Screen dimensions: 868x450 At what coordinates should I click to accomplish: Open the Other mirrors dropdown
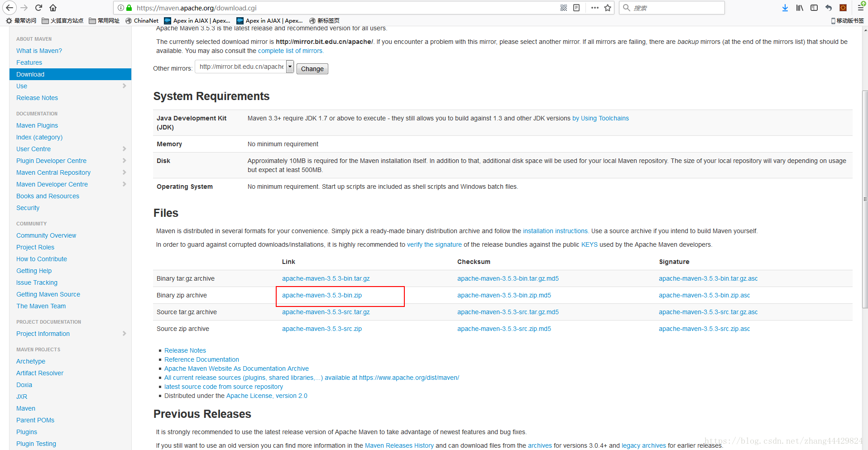245,67
